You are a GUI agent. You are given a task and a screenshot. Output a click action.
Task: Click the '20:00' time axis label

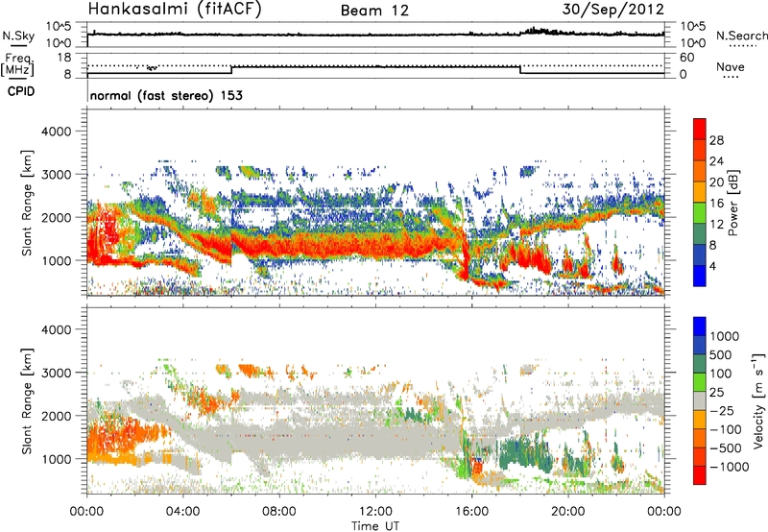(x=567, y=512)
